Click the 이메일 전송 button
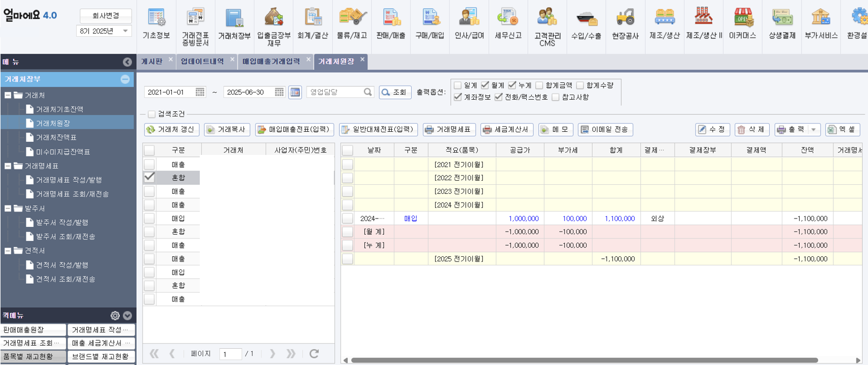Viewport: 868px width, 365px height. (605, 130)
